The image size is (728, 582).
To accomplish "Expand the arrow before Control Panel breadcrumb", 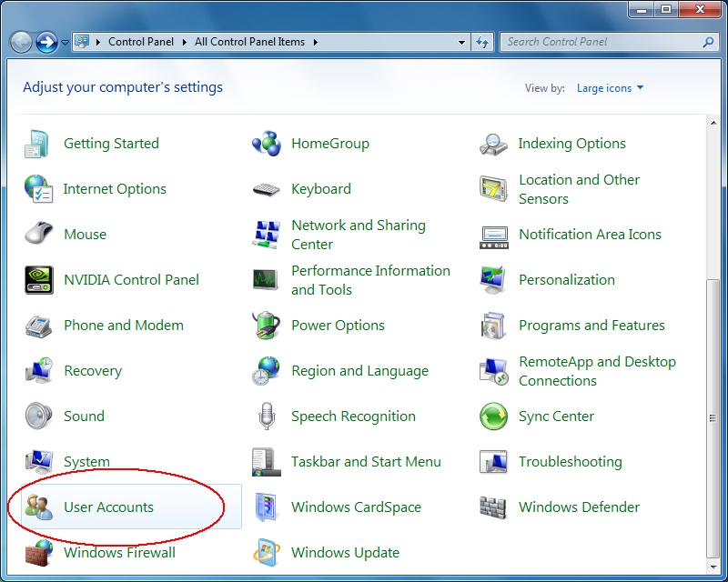I will (x=98, y=42).
